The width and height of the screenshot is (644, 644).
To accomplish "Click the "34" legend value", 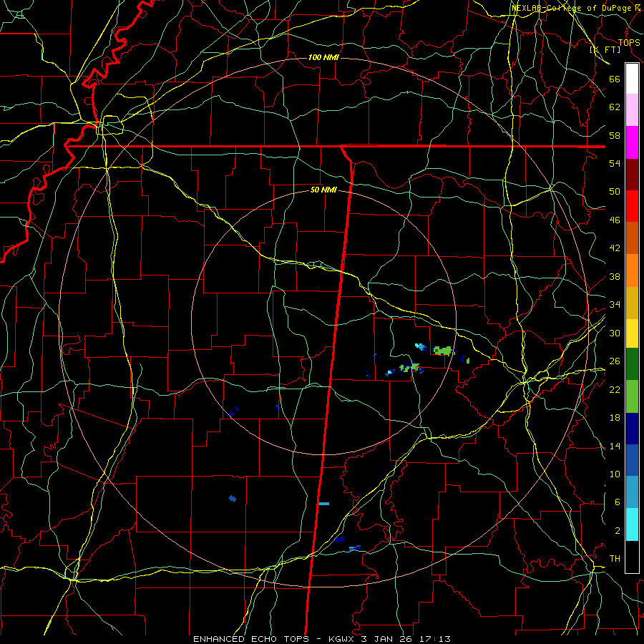I will click(x=615, y=305).
